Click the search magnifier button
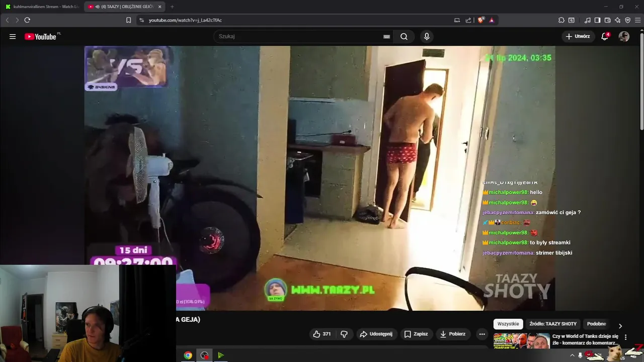644x362 pixels. (404, 37)
